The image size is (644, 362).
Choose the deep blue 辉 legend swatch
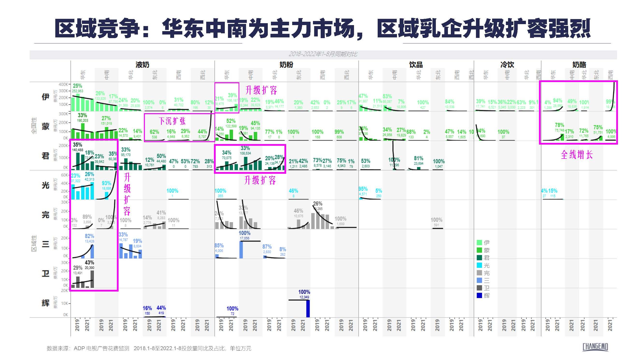coord(479,296)
